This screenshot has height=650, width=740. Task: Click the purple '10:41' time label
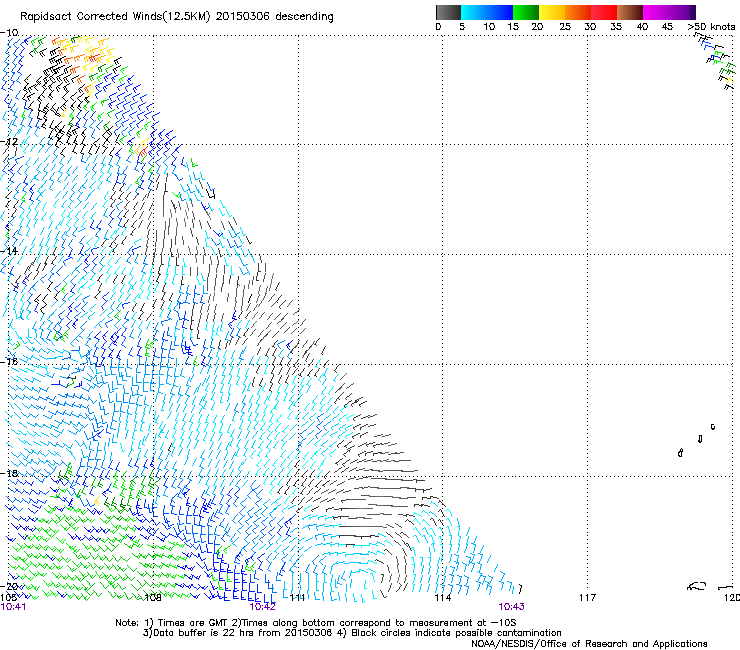13,607
